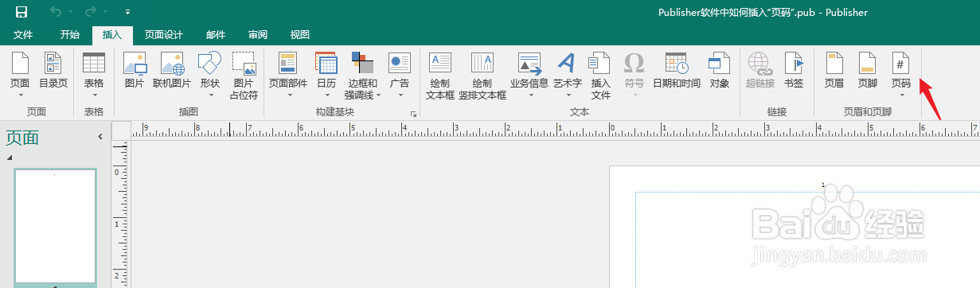Open the 日历 calendars gallery
Screen dimensions: 980x288
[326, 76]
